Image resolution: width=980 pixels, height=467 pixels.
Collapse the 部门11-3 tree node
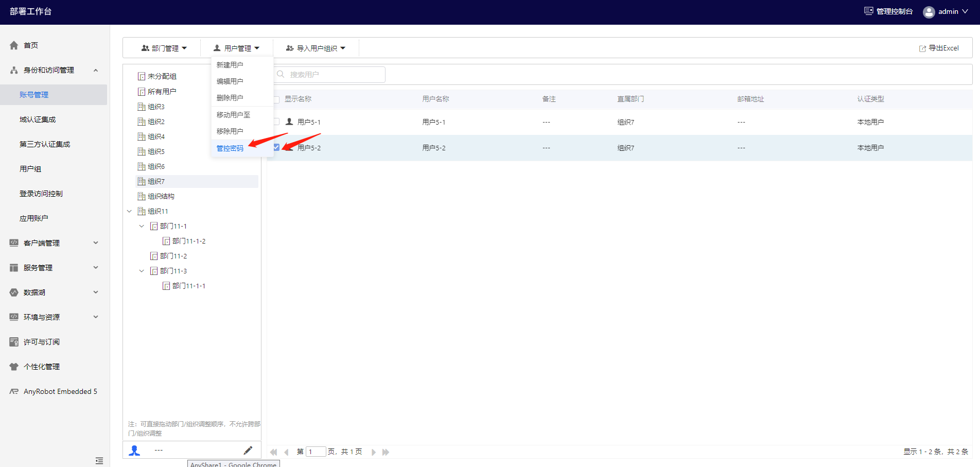(142, 271)
